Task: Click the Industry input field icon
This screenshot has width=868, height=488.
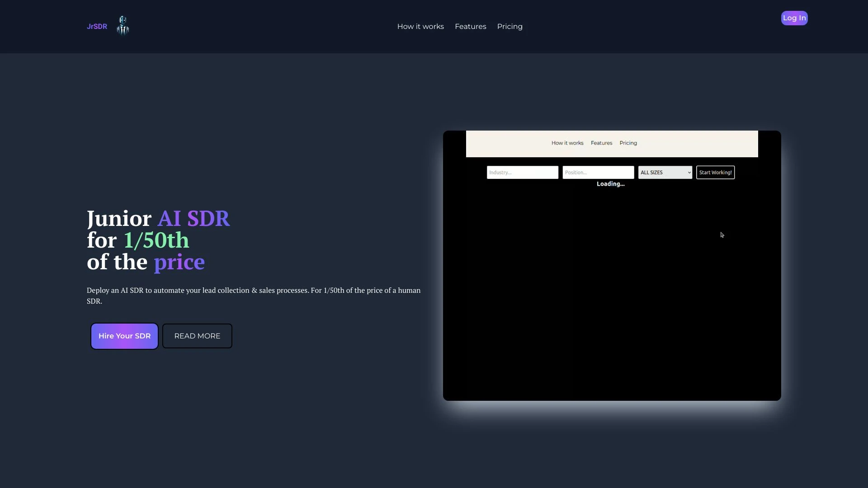Action: tap(522, 172)
